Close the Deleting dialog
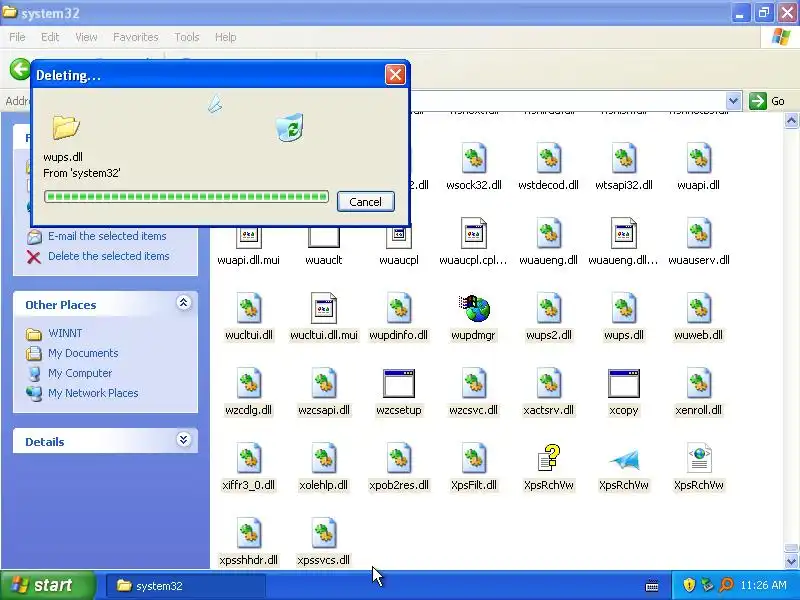 coord(395,75)
